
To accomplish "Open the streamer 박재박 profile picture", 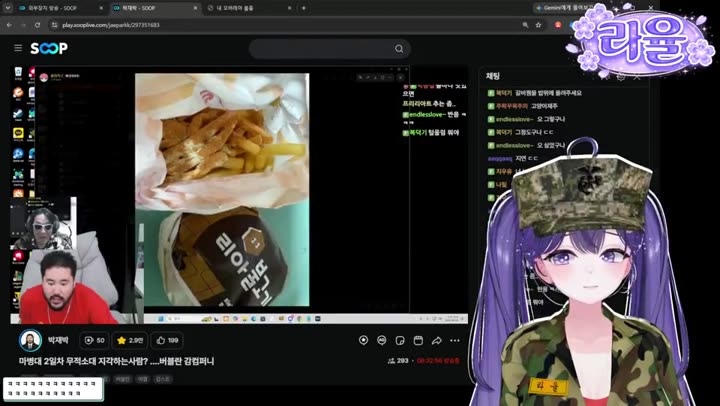I will coord(30,340).
